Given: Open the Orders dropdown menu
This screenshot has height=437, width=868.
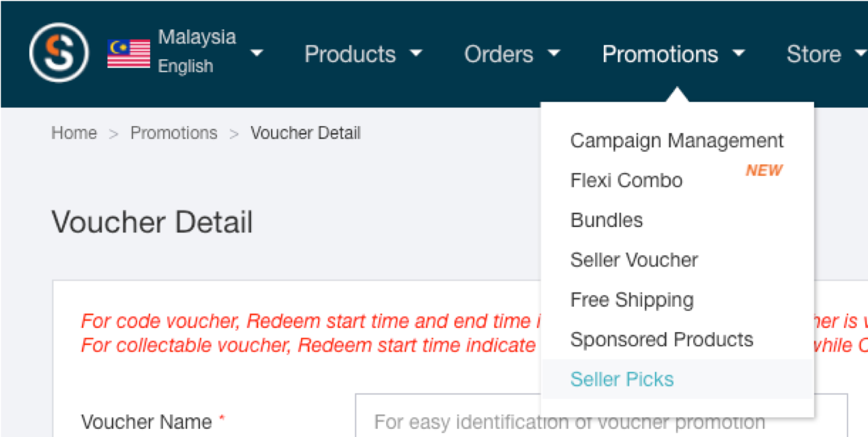Looking at the screenshot, I should [512, 54].
